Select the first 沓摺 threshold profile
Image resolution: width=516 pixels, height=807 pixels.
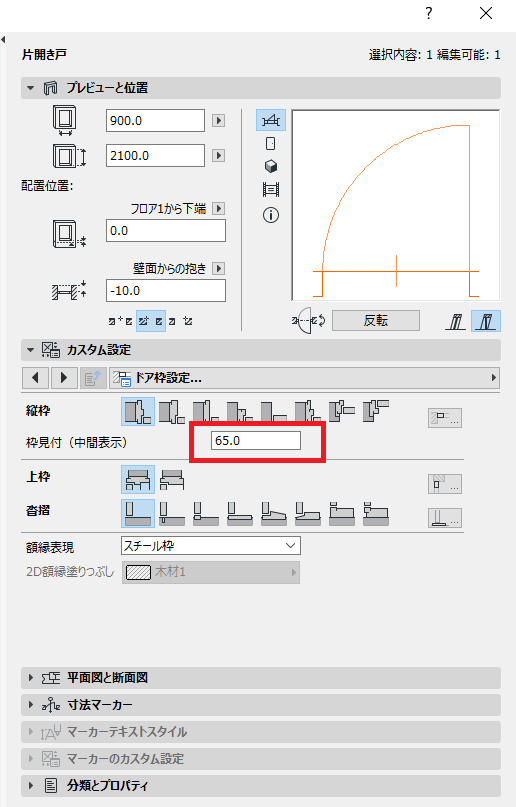tap(138, 513)
